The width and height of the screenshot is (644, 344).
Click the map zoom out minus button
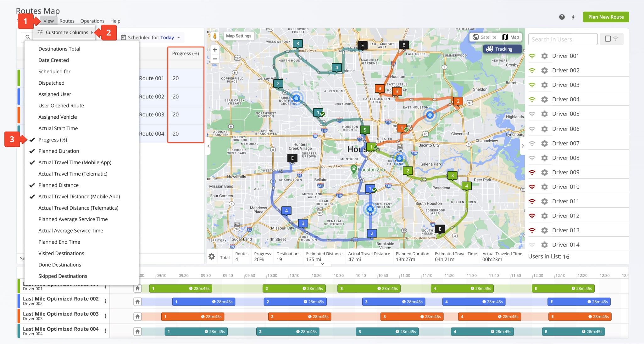coord(215,59)
